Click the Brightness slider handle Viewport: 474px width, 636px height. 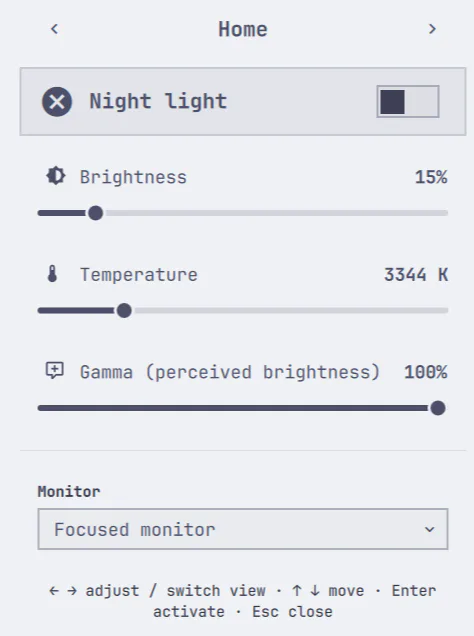[x=96, y=213]
